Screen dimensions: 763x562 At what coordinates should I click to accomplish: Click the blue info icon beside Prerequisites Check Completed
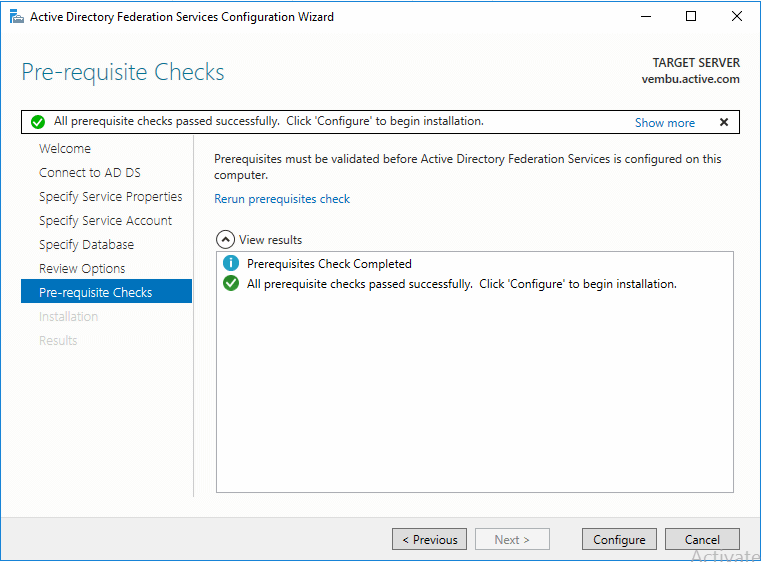pos(231,263)
